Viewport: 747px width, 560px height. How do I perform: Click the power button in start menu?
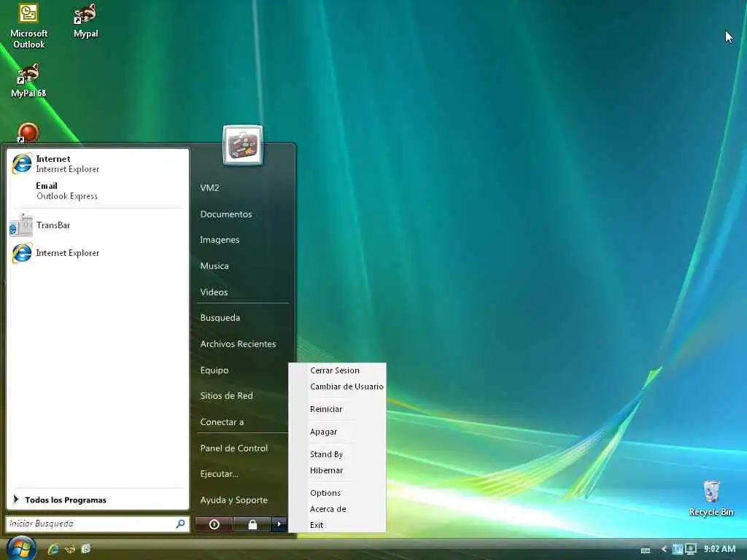(x=214, y=524)
